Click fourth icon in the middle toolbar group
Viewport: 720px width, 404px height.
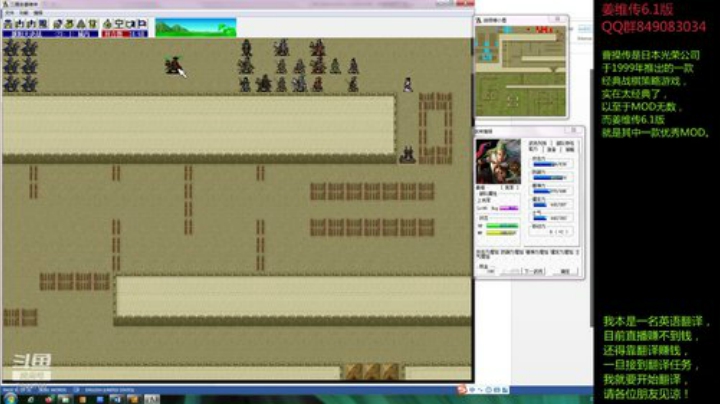(92, 24)
